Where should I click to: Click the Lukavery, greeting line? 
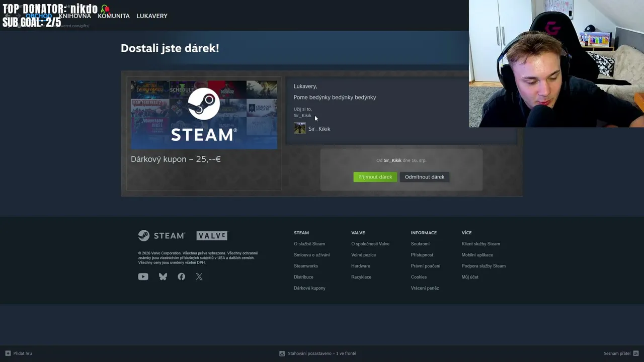pos(305,86)
